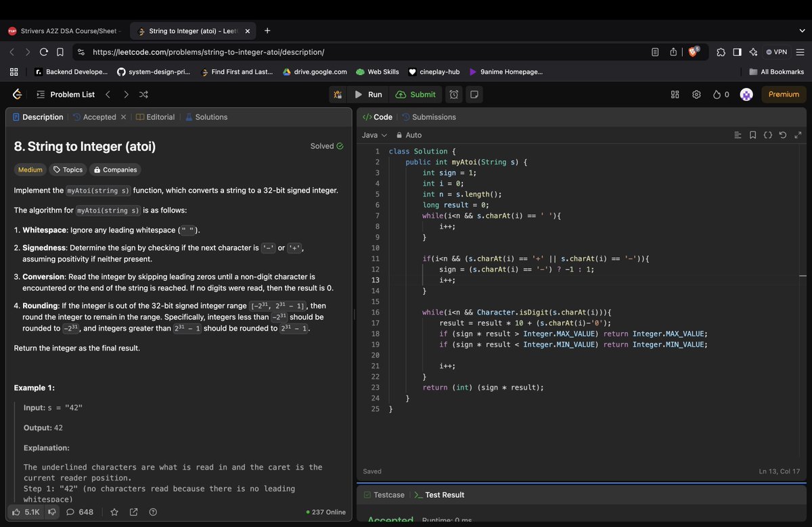Open the Java language dropdown

click(x=374, y=135)
